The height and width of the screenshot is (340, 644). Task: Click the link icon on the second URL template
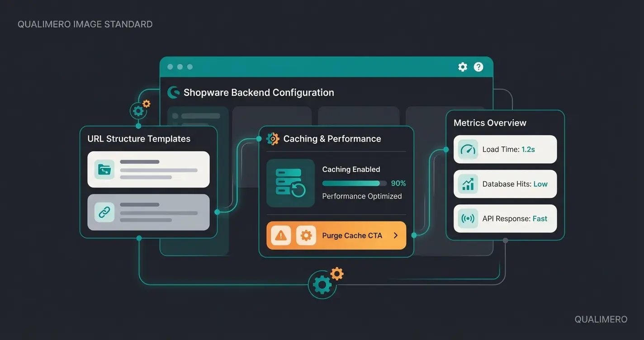(x=103, y=212)
